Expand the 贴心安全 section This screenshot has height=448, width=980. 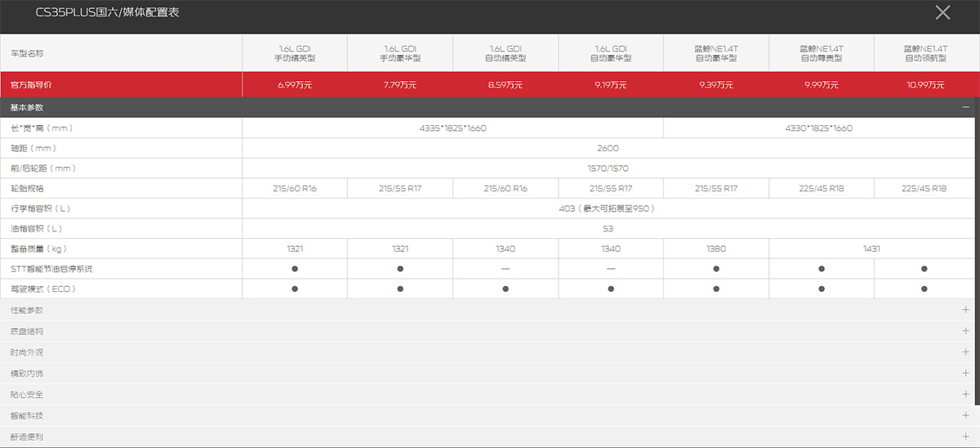(965, 394)
